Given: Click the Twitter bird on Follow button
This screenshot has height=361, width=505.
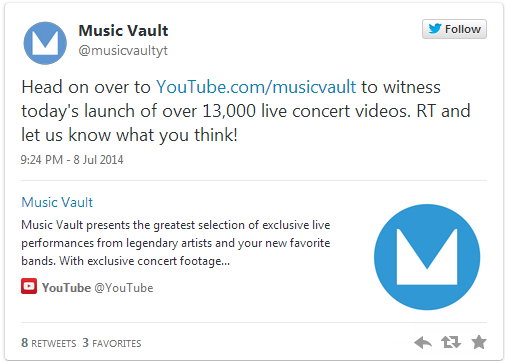Looking at the screenshot, I should tap(435, 29).
